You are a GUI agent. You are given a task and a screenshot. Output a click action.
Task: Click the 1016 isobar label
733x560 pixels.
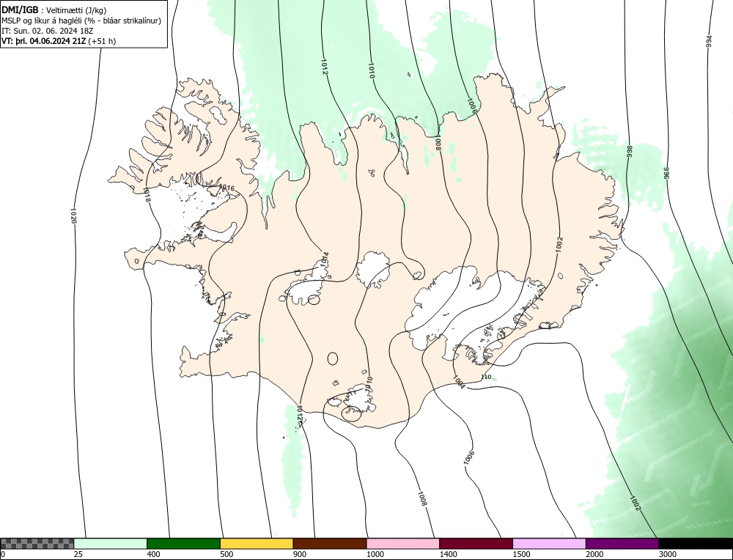pyautogui.click(x=226, y=188)
